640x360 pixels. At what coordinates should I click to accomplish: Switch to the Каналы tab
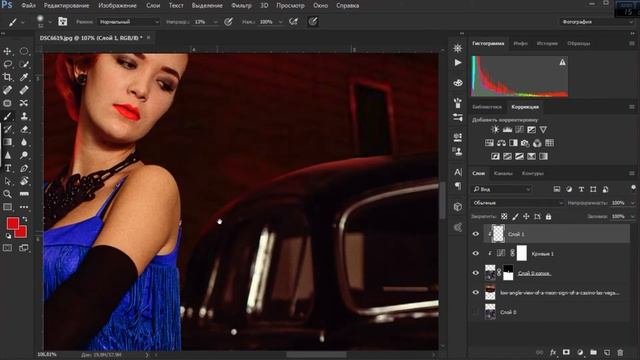503,173
